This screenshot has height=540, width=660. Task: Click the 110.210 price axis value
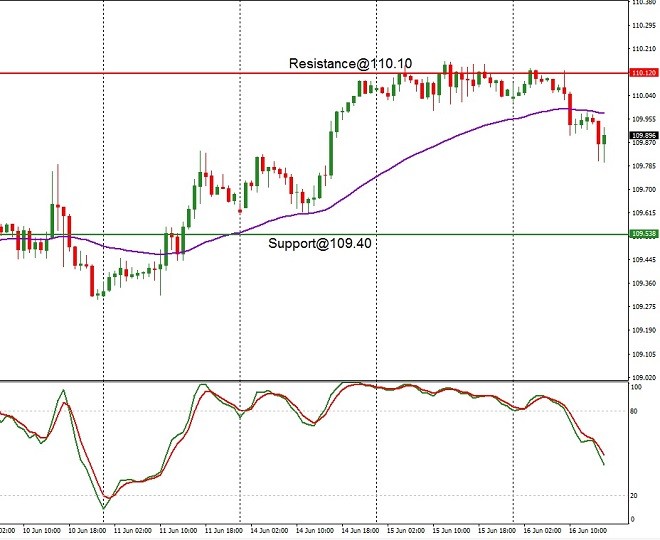coord(644,49)
